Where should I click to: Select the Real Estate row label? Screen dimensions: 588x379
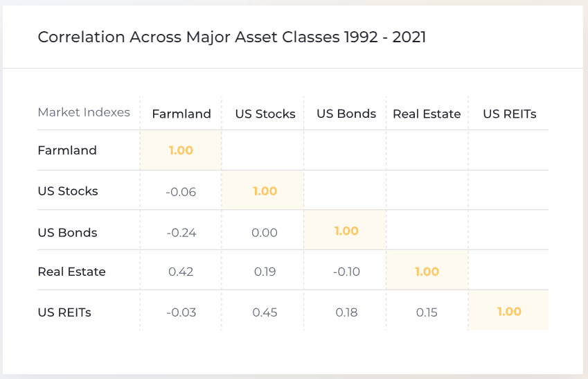click(71, 272)
